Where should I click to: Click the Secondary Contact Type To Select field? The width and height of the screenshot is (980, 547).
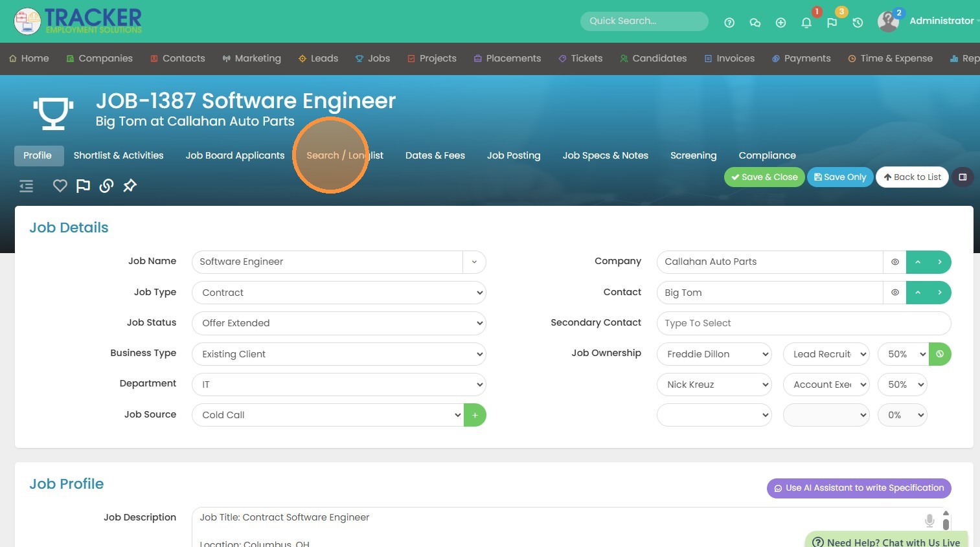(804, 323)
